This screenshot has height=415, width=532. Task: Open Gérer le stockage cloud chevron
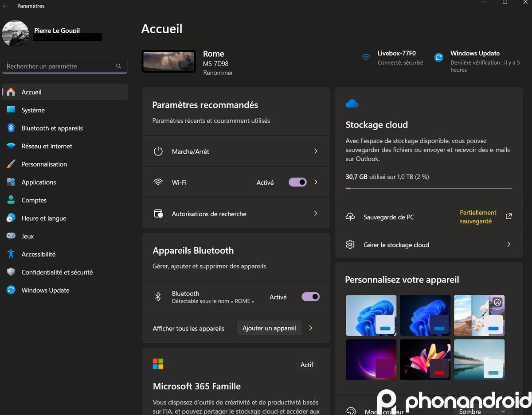(x=509, y=244)
